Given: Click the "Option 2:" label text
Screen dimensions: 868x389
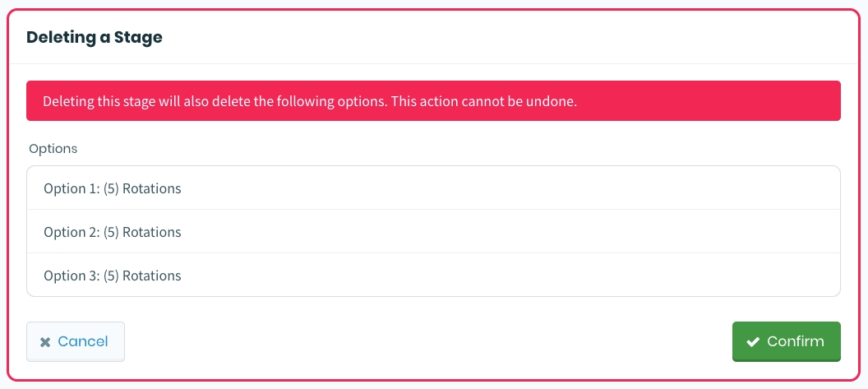Looking at the screenshot, I should point(71,232).
